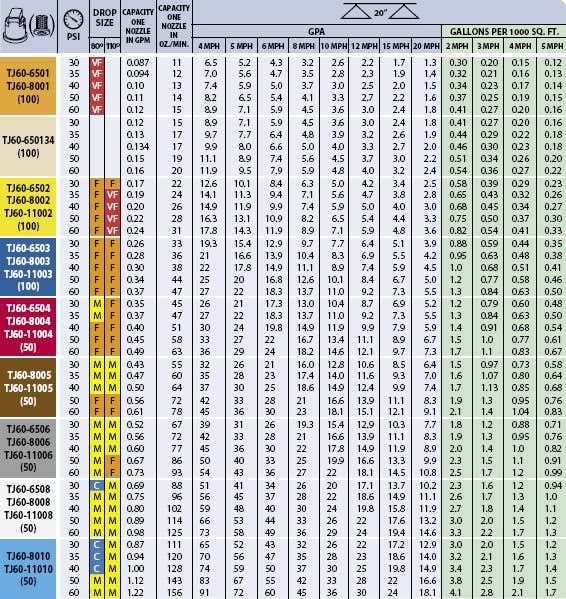The width and height of the screenshot is (566, 599).
Task: Click the strainer icon in parentheses
Action: 42,26
